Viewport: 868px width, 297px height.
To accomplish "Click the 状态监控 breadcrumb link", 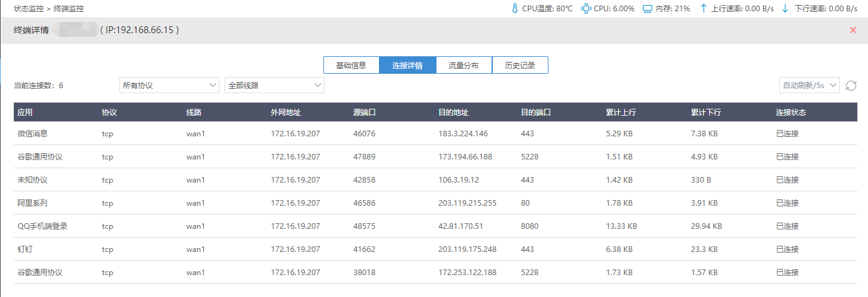I will click(29, 9).
